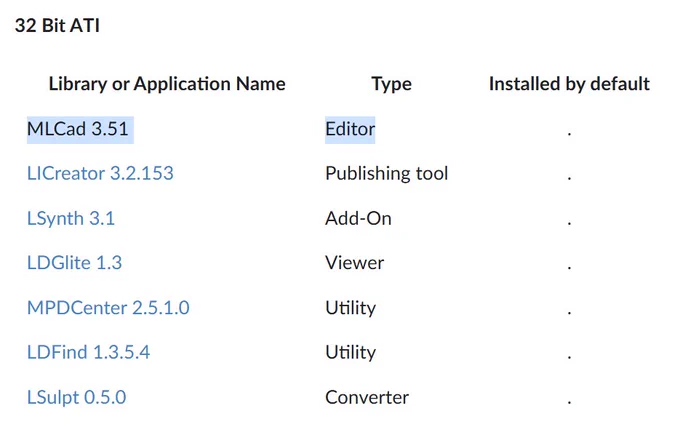Click 'Utility' in the MPDCenter row
This screenshot has height=443, width=680.
[351, 308]
